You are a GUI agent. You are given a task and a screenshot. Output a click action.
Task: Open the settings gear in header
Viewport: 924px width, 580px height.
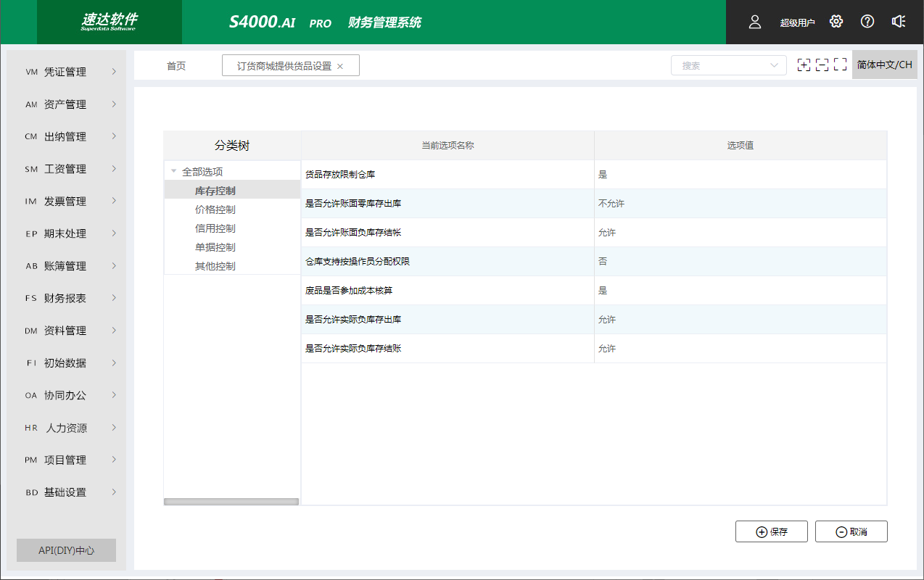(x=836, y=22)
